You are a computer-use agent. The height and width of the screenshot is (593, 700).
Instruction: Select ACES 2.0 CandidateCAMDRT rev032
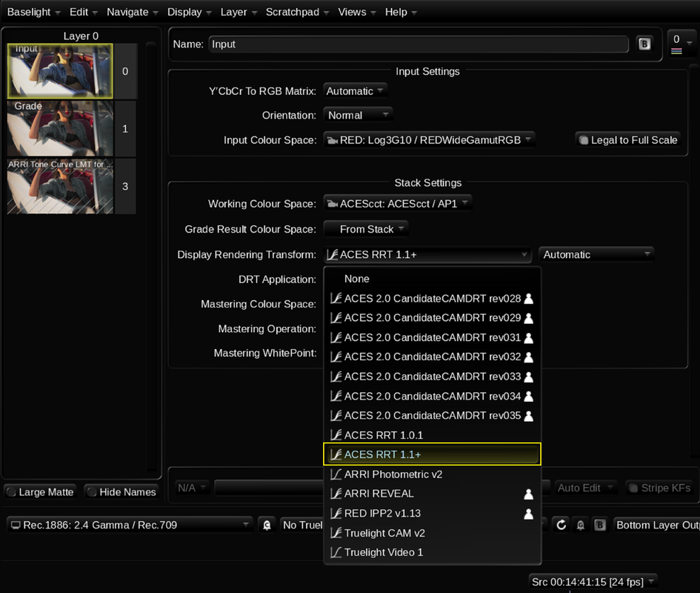pyautogui.click(x=432, y=357)
